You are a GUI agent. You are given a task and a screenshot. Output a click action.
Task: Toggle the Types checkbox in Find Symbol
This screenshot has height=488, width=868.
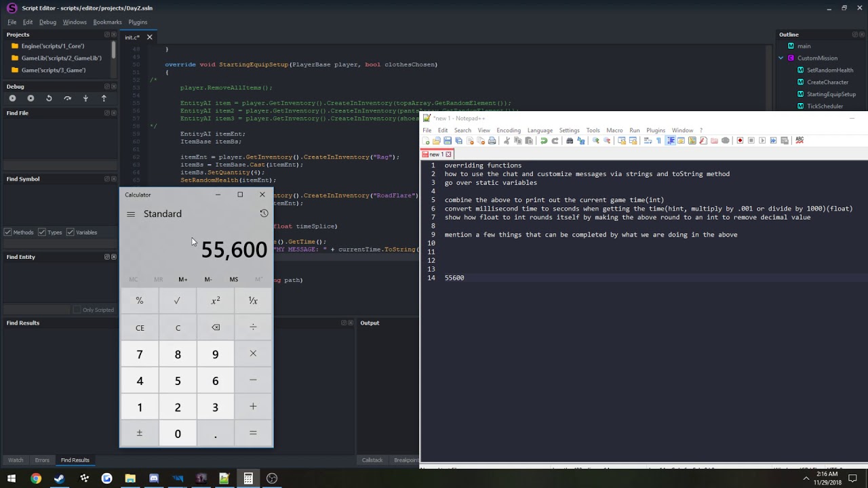pos(41,232)
